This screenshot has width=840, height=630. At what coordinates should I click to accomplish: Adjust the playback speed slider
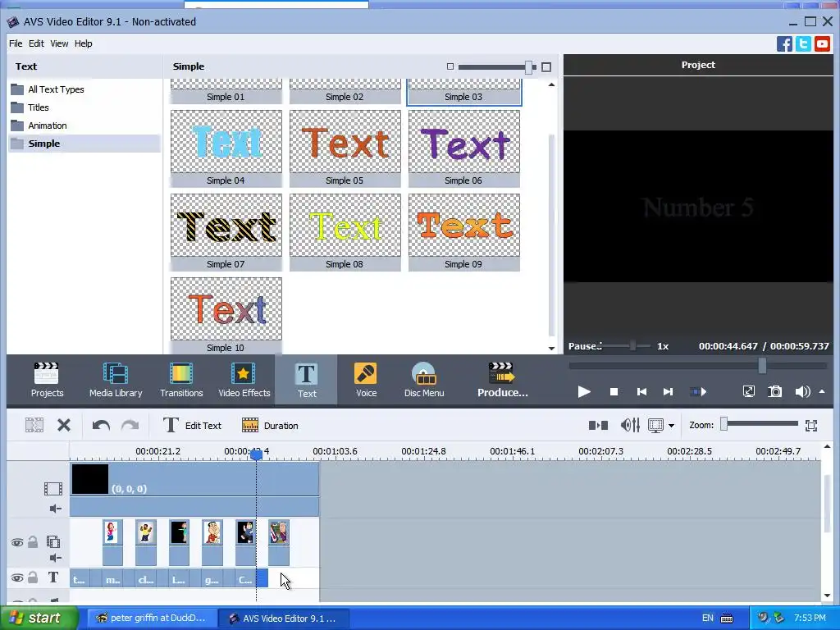pyautogui.click(x=632, y=346)
